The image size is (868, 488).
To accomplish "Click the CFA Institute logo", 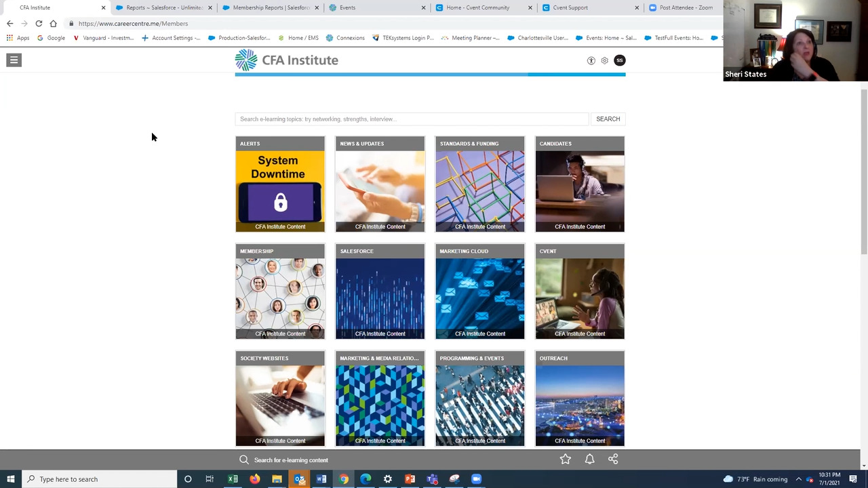I will click(287, 60).
